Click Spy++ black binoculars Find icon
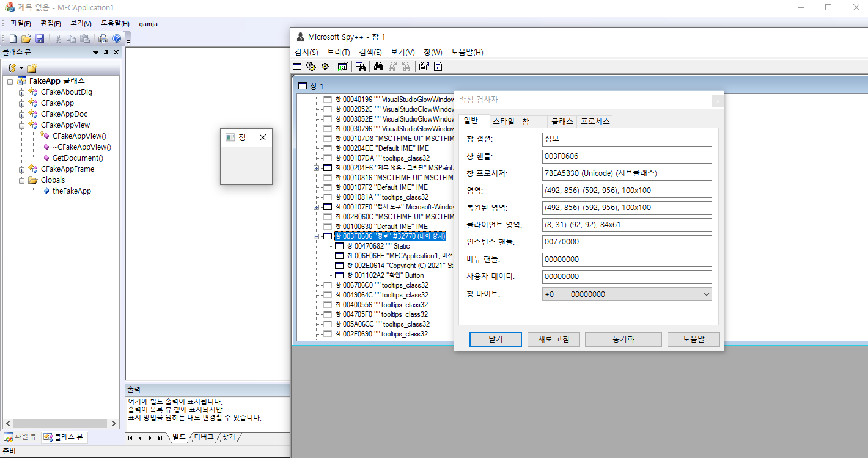Viewport: 868px width, 458px height. point(378,66)
